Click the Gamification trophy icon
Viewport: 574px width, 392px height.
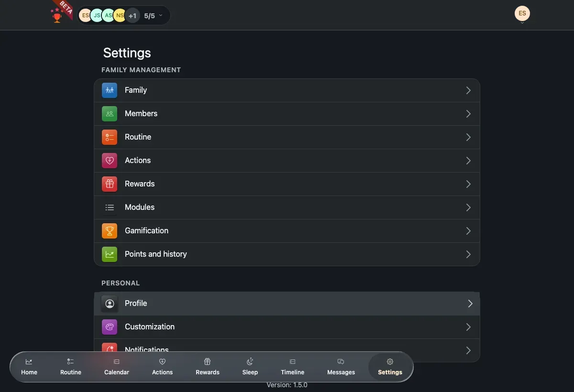pos(110,231)
